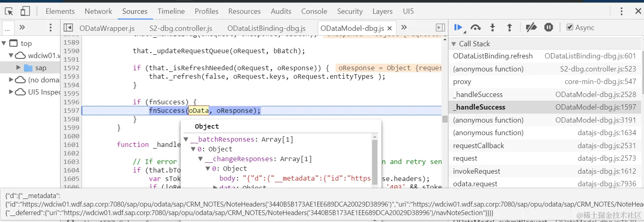Viewport: 644px width, 222px height.
Task: Open ODataModel-dbg.js:2528 source link
Action: pyautogui.click(x=596, y=95)
